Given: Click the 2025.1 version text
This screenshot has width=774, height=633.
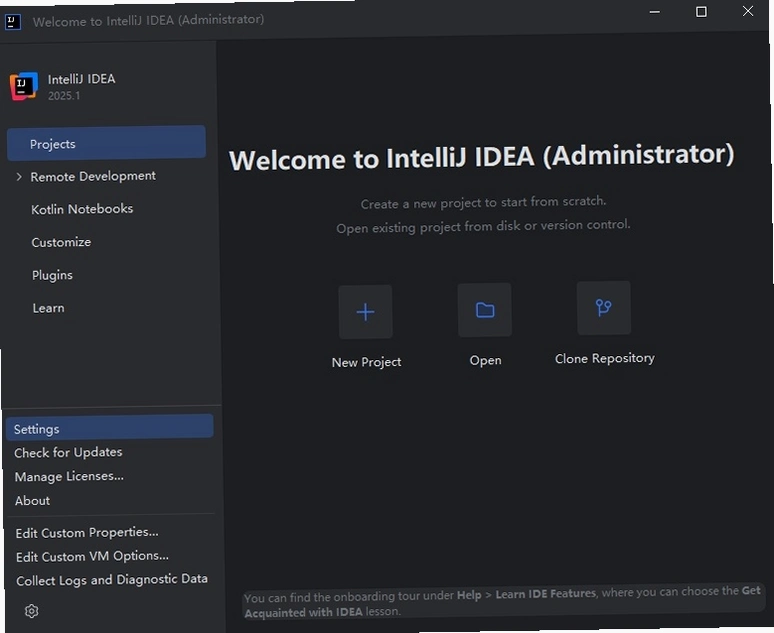Looking at the screenshot, I should coord(64,96).
